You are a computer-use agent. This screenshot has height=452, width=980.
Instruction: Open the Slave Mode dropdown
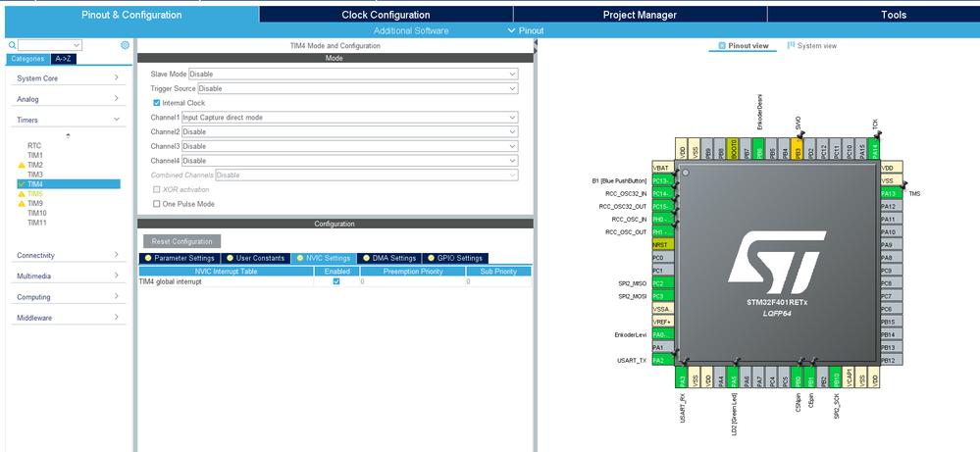pos(353,74)
